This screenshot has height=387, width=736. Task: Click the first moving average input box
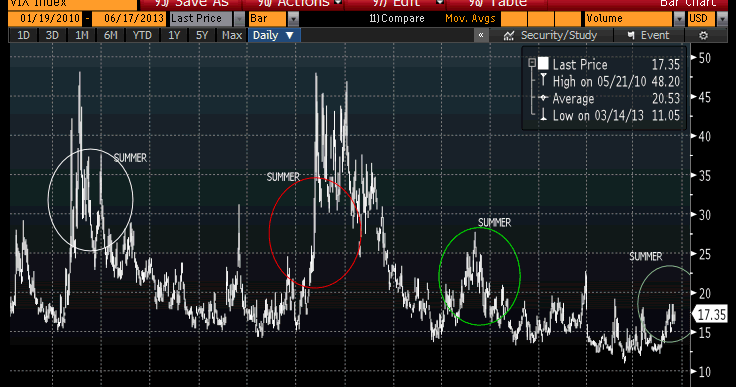(514, 19)
